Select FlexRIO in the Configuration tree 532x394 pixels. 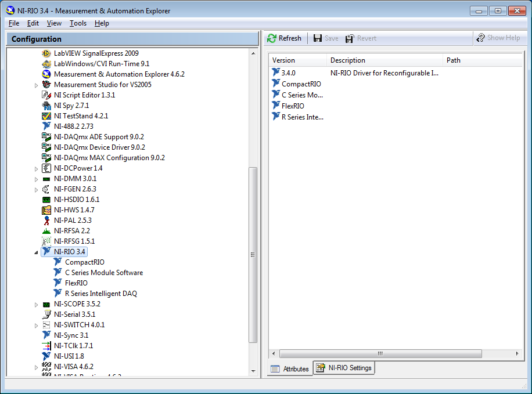click(x=76, y=283)
